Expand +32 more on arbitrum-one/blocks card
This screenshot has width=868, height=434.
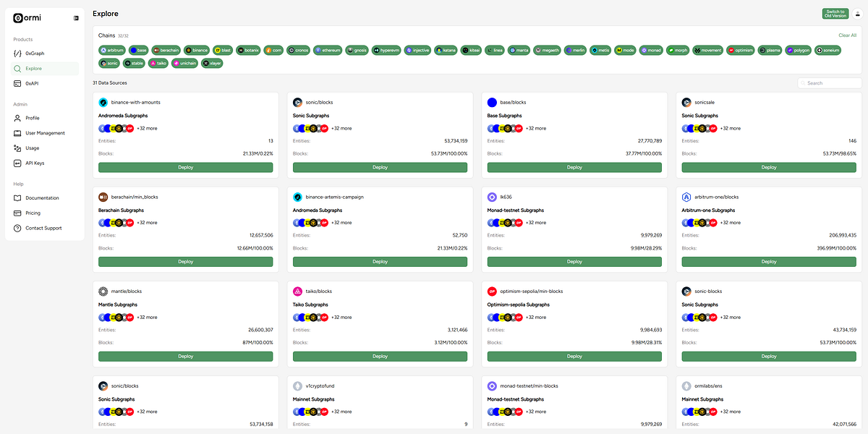pyautogui.click(x=731, y=223)
